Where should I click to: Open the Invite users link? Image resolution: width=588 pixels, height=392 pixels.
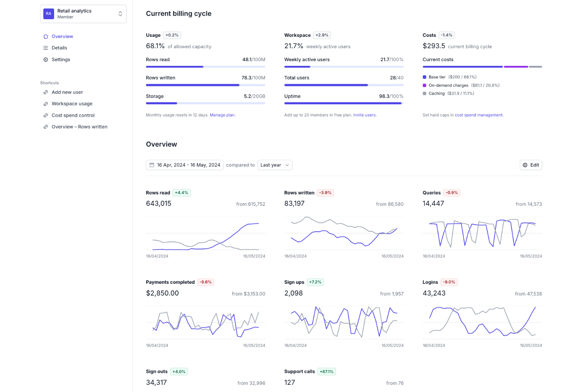[364, 115]
